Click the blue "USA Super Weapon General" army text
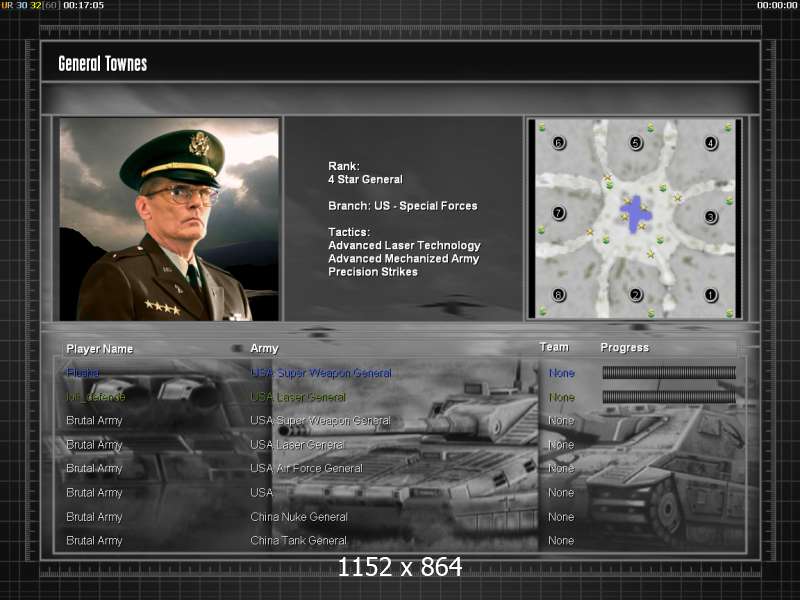The width and height of the screenshot is (800, 600). pyautogui.click(x=321, y=373)
